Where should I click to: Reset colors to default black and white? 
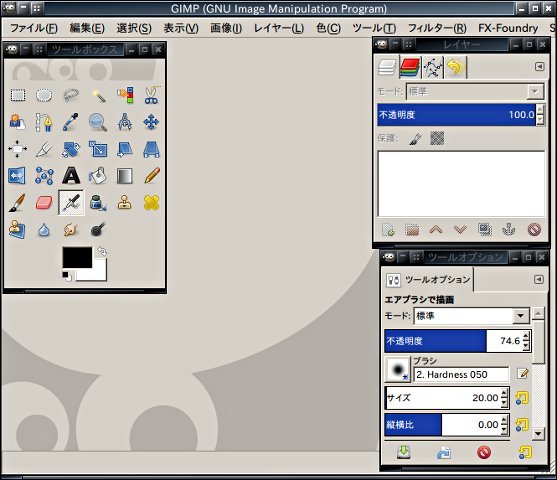(66, 276)
